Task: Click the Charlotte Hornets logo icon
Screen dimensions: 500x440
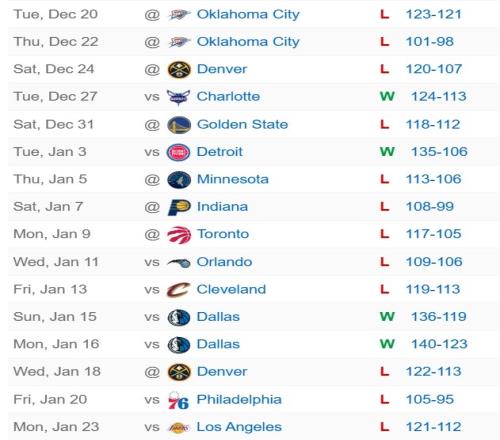Action: [179, 97]
